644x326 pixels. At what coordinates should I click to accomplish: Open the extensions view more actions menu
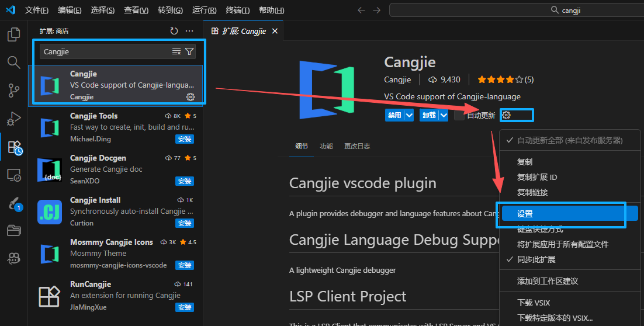click(189, 31)
